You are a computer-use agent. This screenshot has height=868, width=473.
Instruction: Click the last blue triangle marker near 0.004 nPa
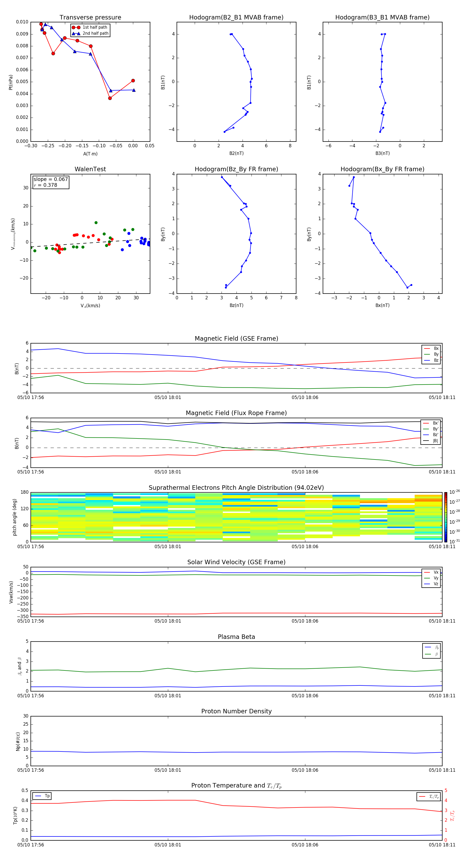[x=134, y=90]
